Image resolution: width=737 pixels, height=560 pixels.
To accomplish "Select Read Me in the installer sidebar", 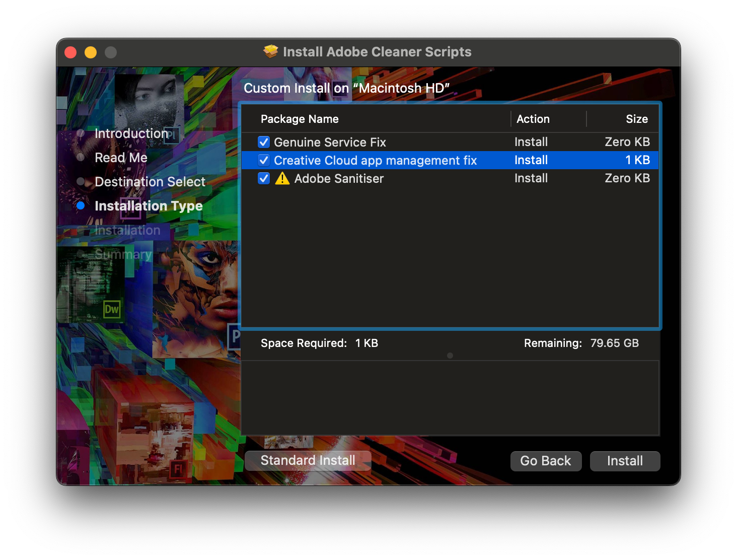I will (121, 157).
